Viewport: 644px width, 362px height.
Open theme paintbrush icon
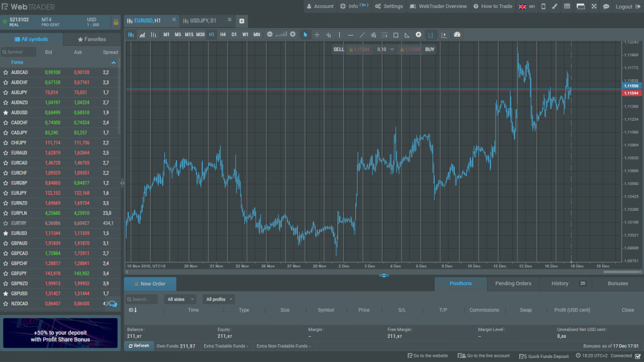click(554, 6)
